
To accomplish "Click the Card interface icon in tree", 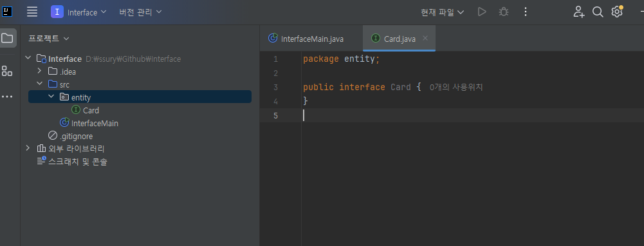I will click(x=75, y=110).
